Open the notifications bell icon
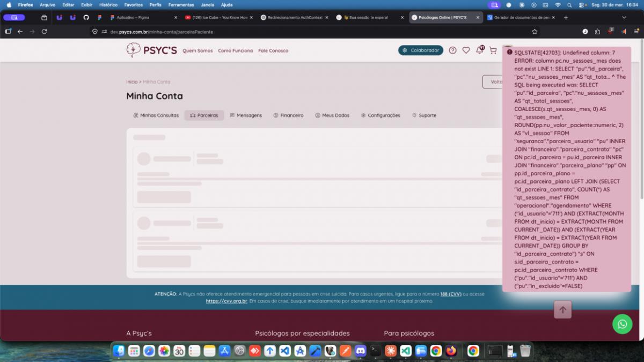The width and height of the screenshot is (644, 362). (479, 50)
